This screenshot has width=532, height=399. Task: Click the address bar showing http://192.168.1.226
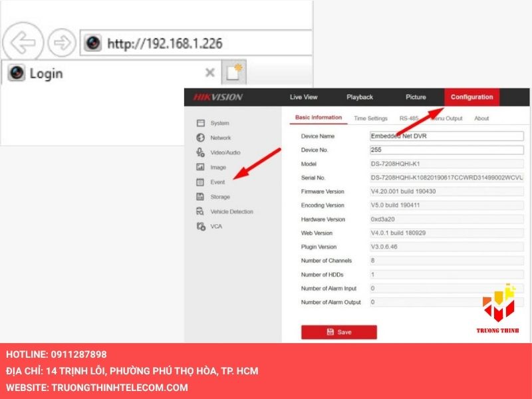(x=196, y=43)
